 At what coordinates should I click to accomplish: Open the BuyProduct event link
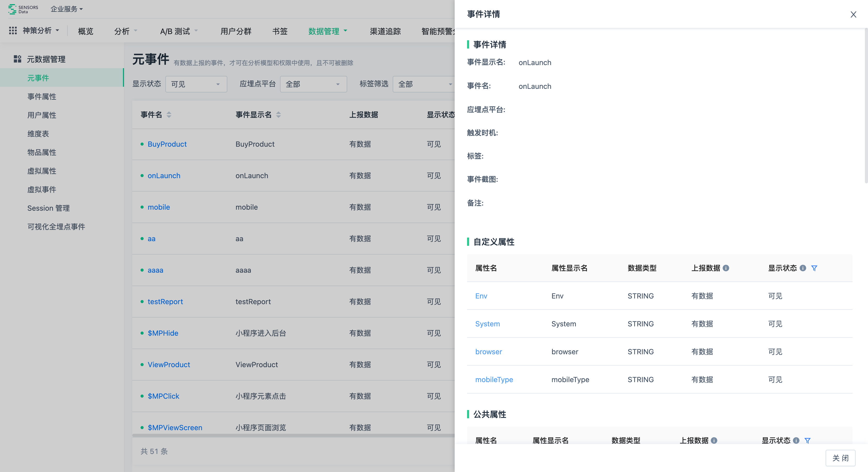pos(167,144)
